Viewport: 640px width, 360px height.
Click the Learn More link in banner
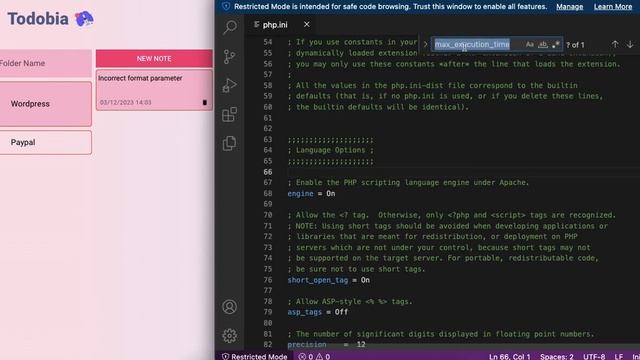click(x=613, y=7)
